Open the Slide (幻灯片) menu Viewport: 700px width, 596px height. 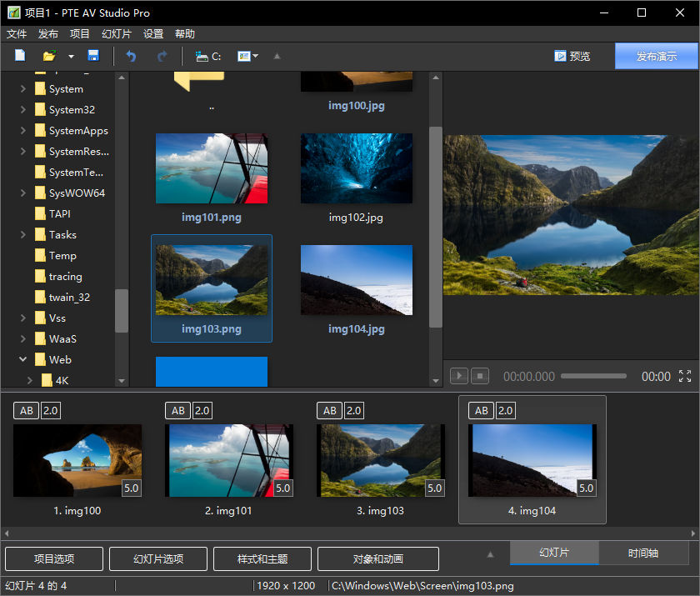point(117,34)
